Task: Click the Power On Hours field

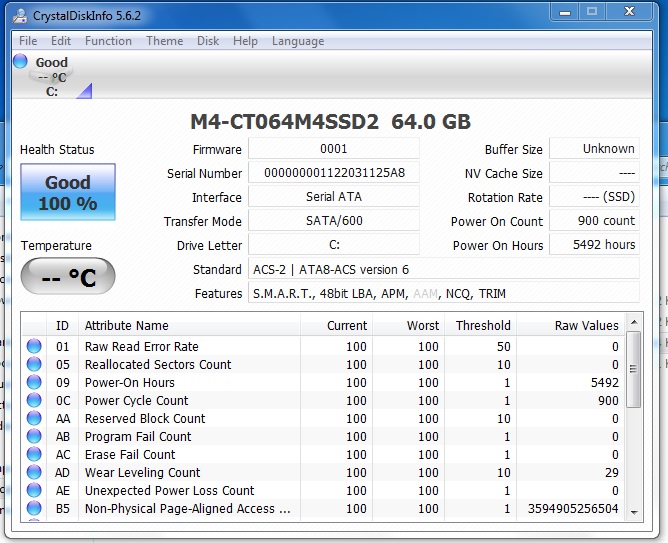Action: pyautogui.click(x=595, y=244)
